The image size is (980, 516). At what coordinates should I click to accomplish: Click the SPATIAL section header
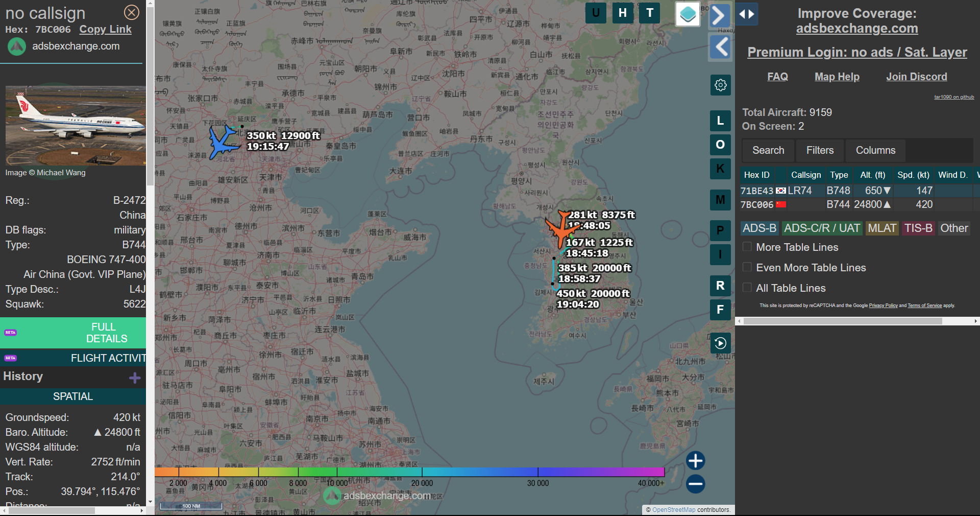pyautogui.click(x=73, y=396)
